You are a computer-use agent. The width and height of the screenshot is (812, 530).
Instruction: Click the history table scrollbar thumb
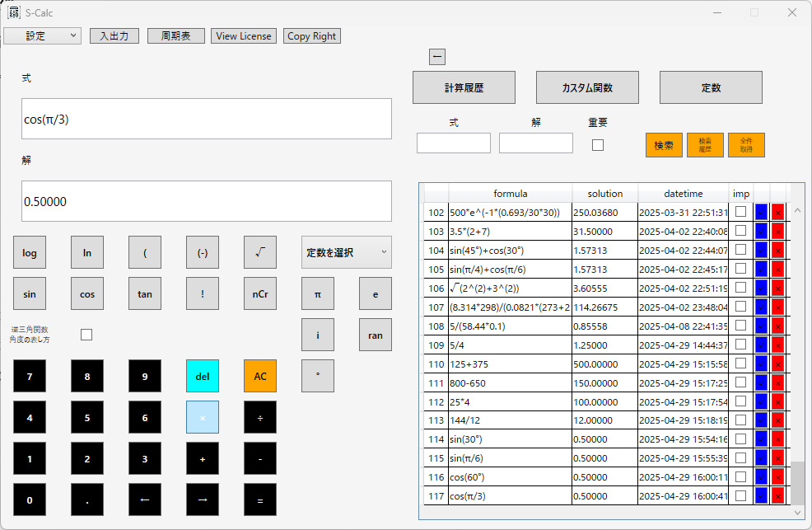(x=797, y=482)
